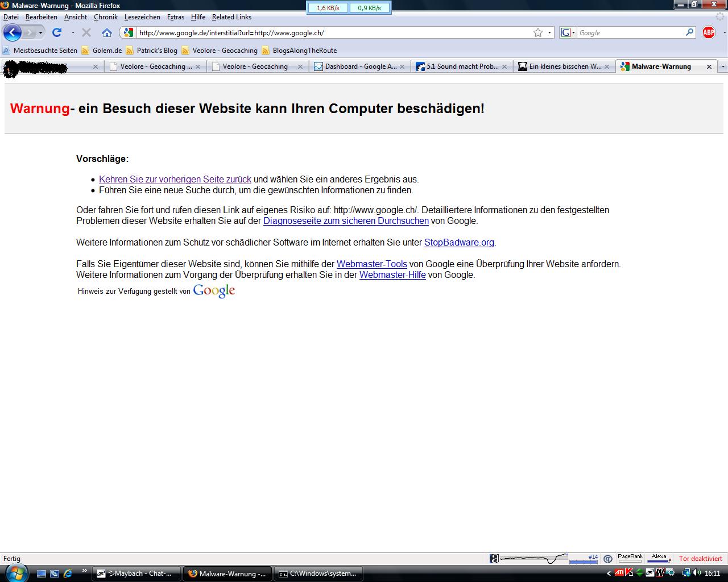Toggle Tor via 'Tor deaktiviert' status text

tap(700, 559)
